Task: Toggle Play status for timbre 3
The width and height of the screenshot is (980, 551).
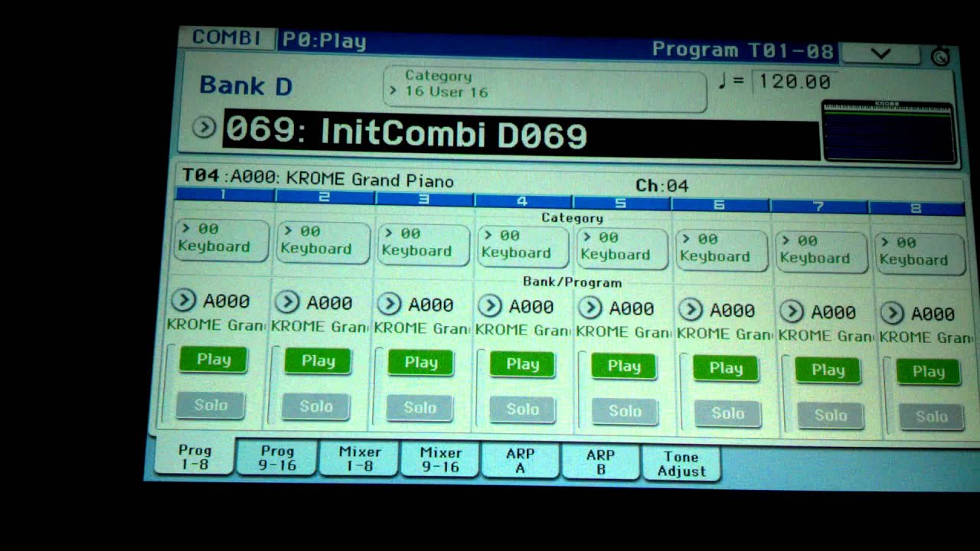Action: point(420,363)
